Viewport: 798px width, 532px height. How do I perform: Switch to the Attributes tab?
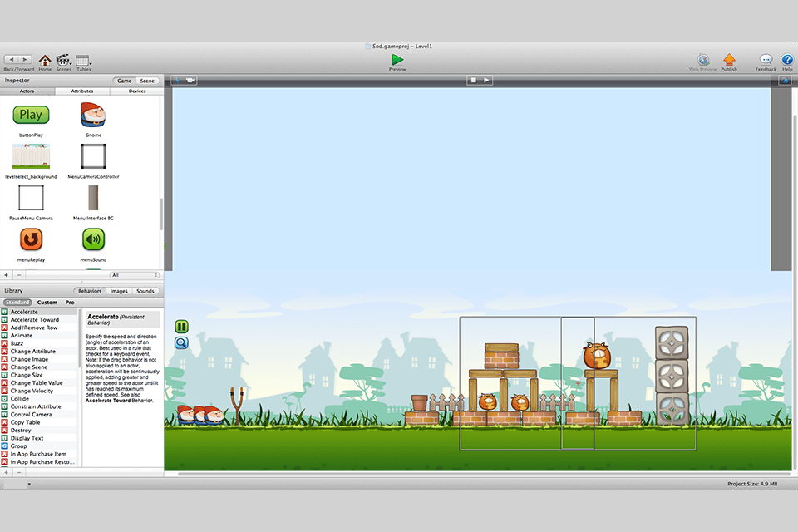[81, 91]
